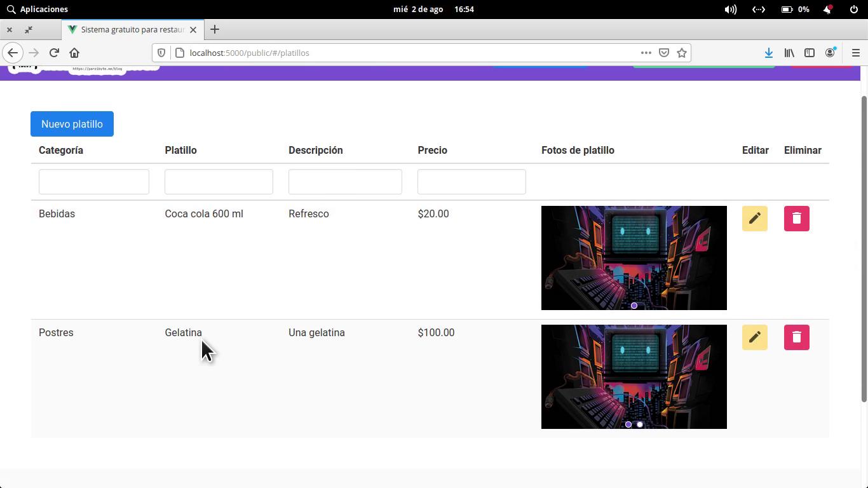This screenshot has width=868, height=488.
Task: Reload the current page
Action: click(x=54, y=53)
